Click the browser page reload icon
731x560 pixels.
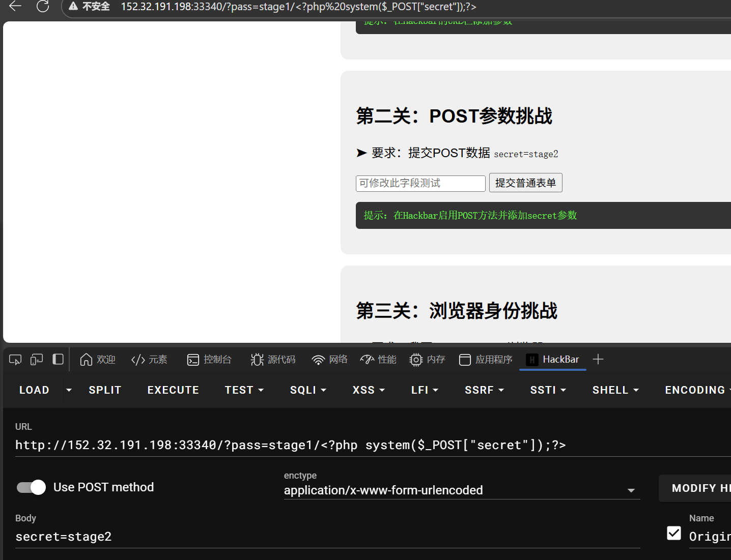click(x=43, y=7)
